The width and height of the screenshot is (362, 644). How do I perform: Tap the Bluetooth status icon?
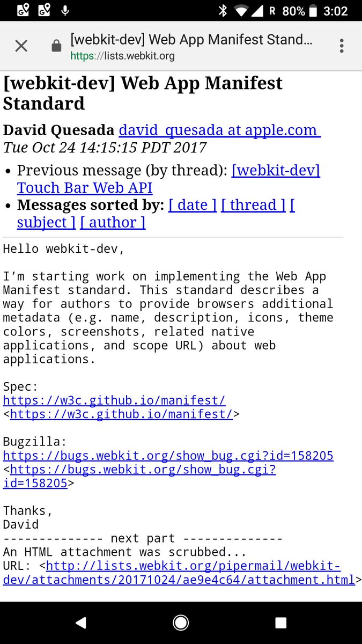pyautogui.click(x=223, y=11)
